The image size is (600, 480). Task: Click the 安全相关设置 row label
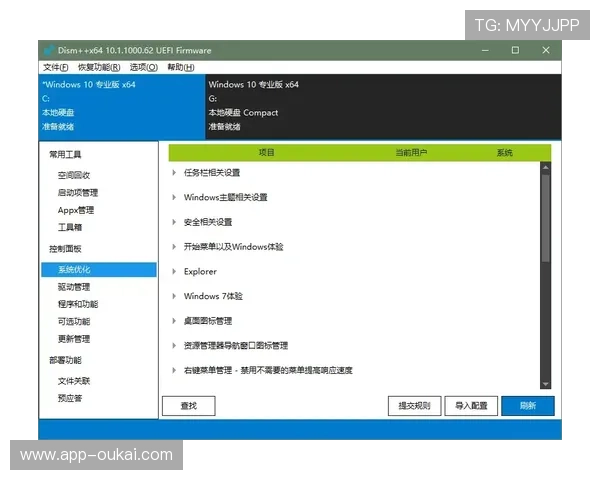tap(208, 222)
